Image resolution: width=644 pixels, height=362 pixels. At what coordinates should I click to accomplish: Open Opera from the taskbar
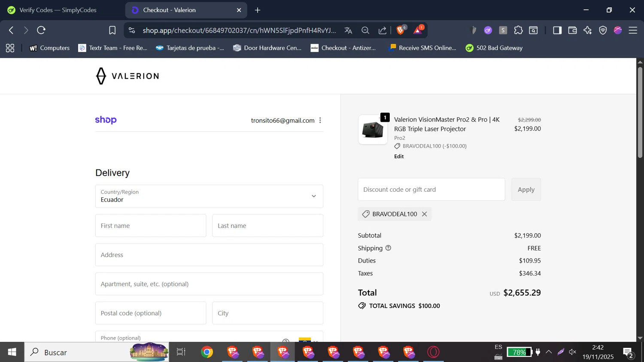(x=434, y=352)
